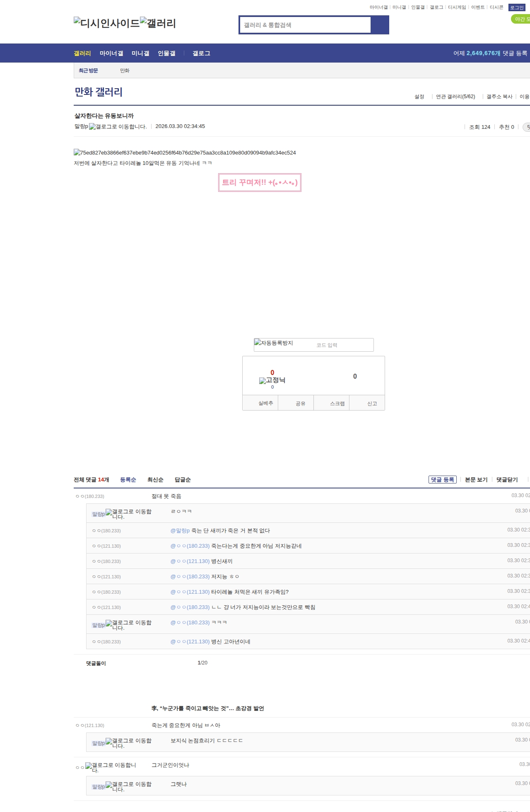Click the 댓글돌이 label
530x812 pixels.
coord(96,663)
